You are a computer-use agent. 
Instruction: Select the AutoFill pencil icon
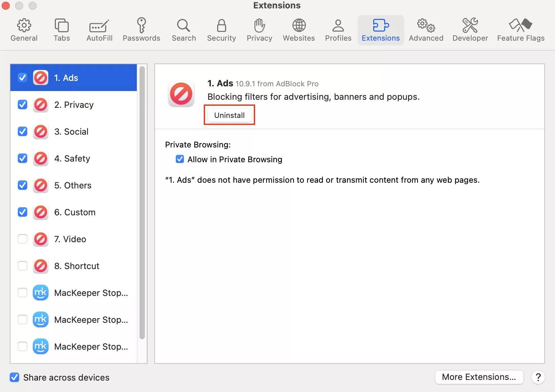tap(99, 26)
